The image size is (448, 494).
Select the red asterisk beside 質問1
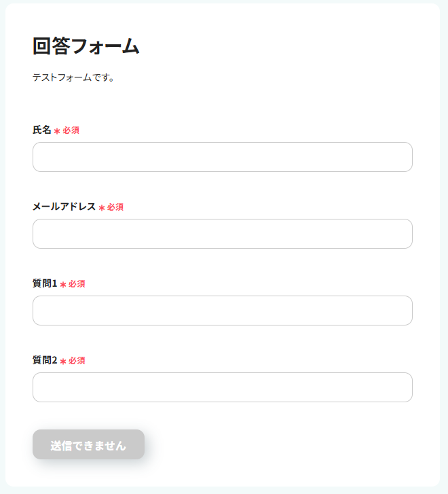(x=63, y=284)
